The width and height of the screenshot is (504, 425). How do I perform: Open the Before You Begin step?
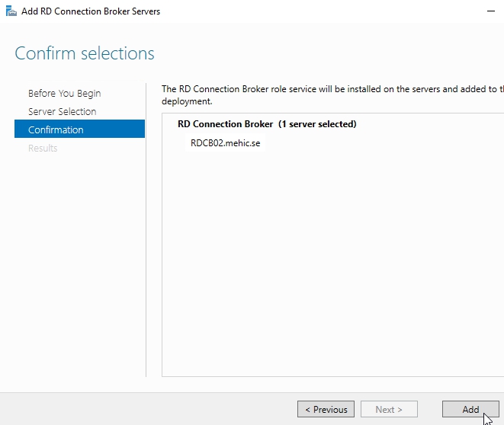[x=64, y=93]
